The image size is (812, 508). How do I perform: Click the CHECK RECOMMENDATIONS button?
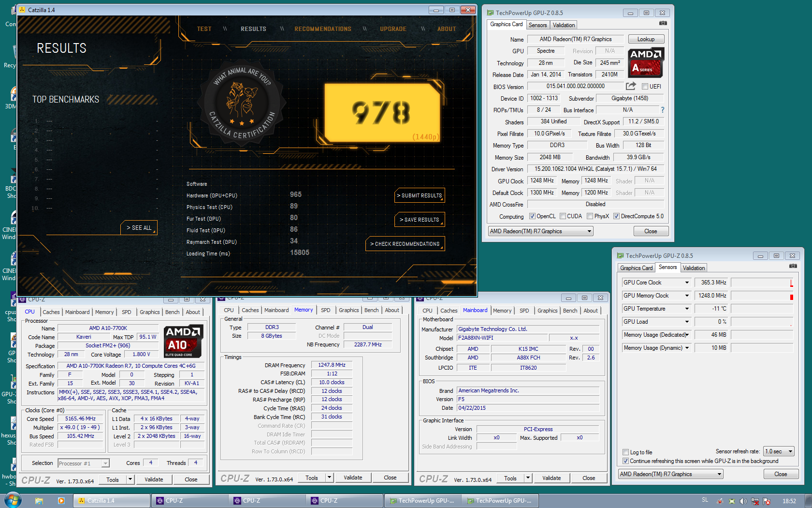pyautogui.click(x=405, y=244)
